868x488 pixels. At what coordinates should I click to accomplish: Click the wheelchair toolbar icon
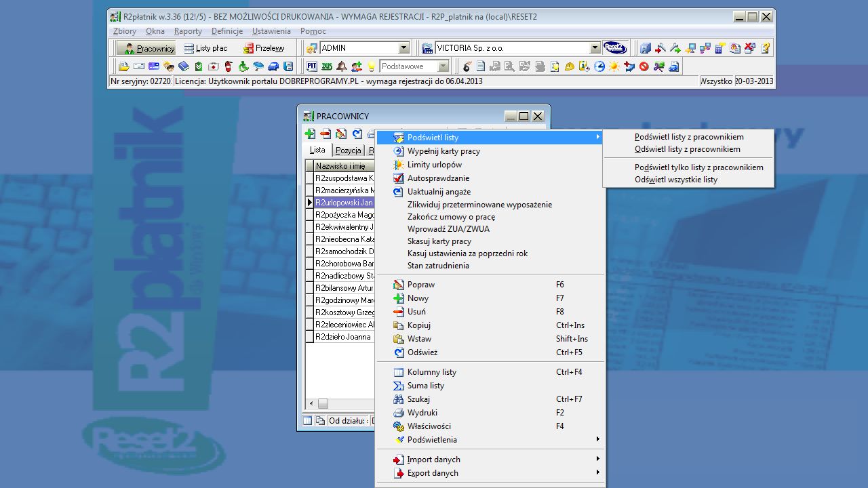coord(243,66)
